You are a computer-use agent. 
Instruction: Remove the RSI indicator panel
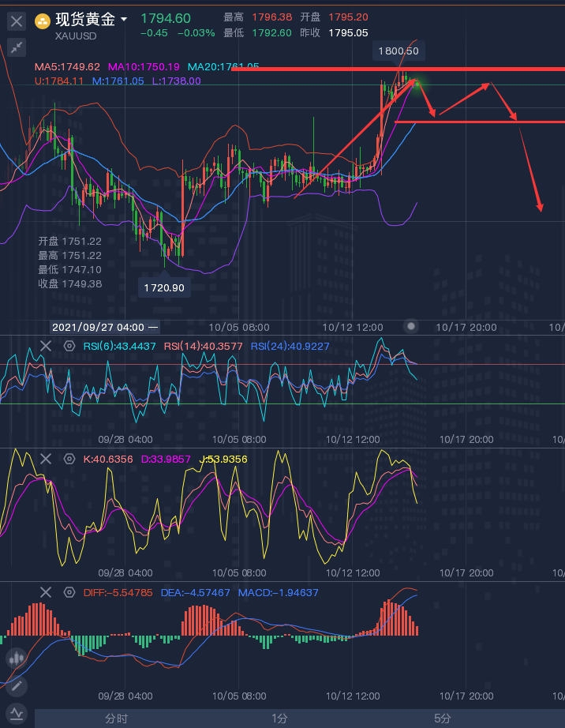coord(46,346)
